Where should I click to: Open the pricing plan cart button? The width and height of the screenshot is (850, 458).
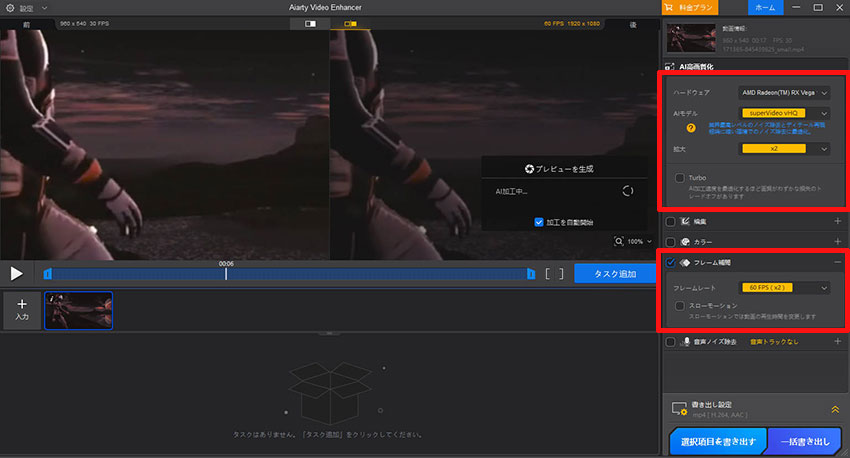pyautogui.click(x=690, y=8)
